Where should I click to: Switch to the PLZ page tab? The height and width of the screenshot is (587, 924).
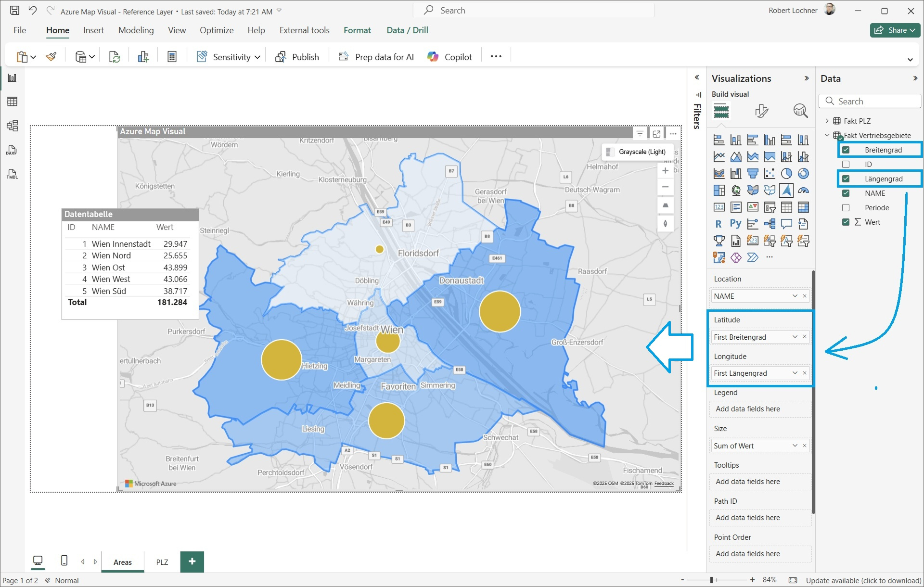point(162,562)
